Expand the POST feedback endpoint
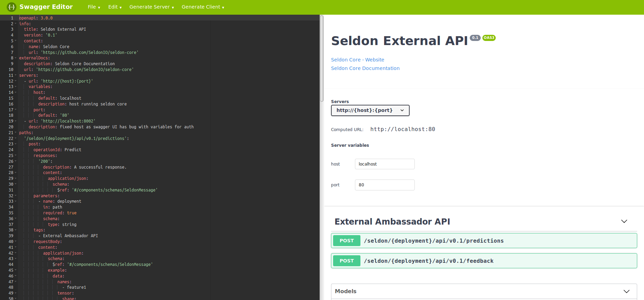 (x=484, y=261)
